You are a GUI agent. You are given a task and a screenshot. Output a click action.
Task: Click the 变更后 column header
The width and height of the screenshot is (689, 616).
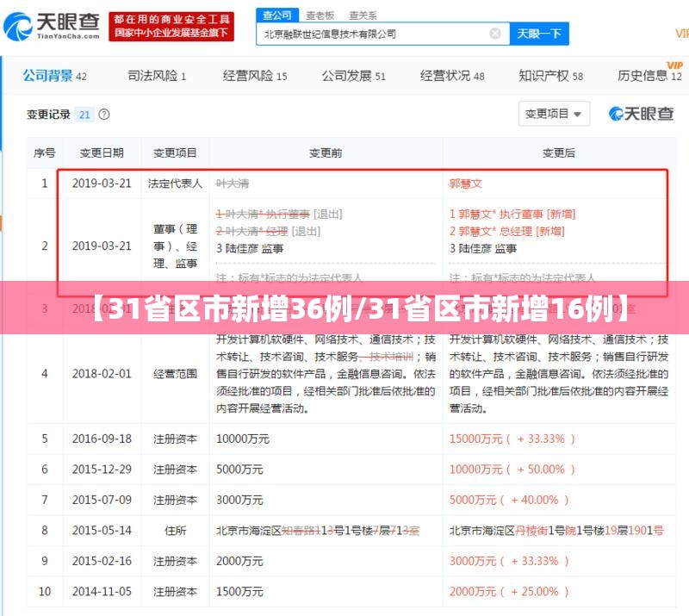click(559, 153)
